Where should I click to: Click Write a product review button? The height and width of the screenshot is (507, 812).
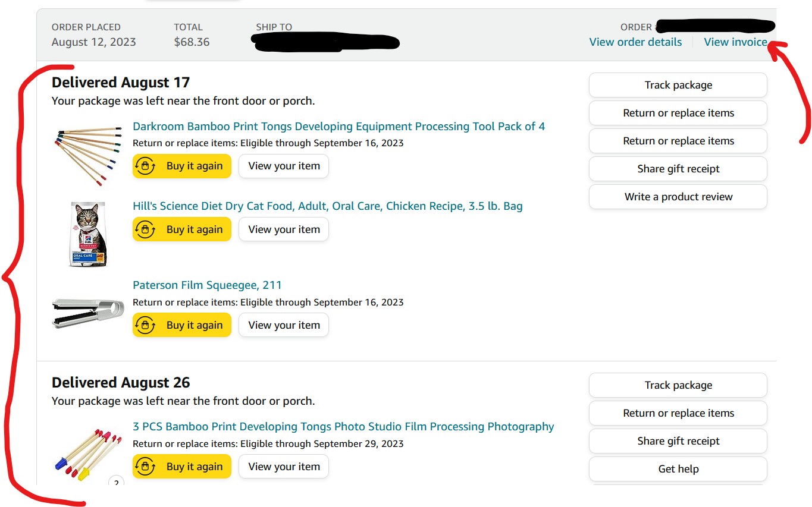tap(678, 197)
